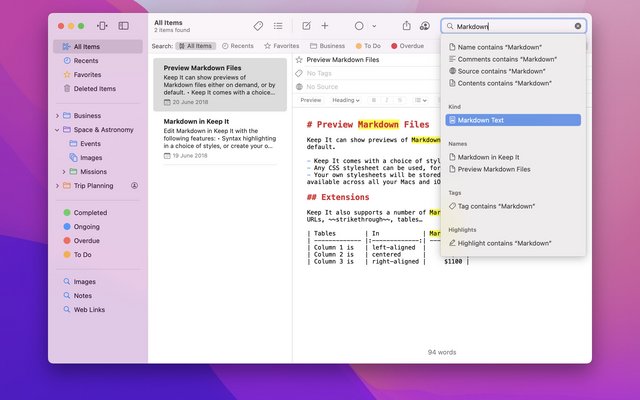Select Markdown Text kind suggestion
Image resolution: width=640 pixels, height=400 pixels.
click(513, 120)
